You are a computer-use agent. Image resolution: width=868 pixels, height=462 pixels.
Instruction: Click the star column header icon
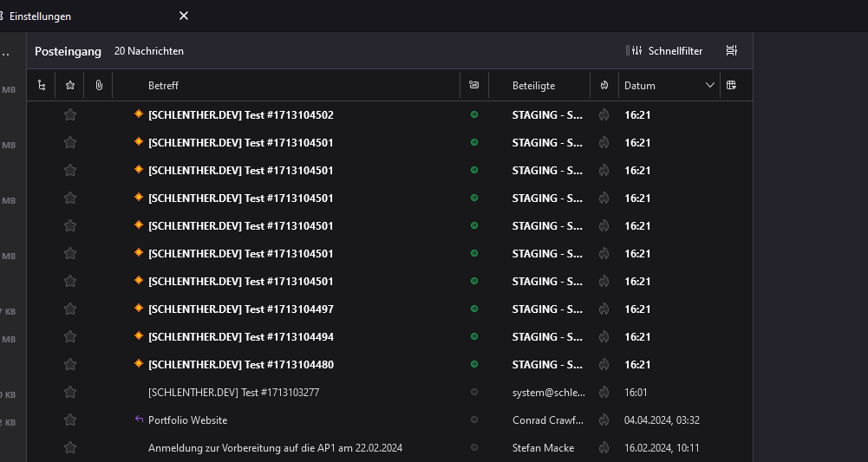coord(70,85)
